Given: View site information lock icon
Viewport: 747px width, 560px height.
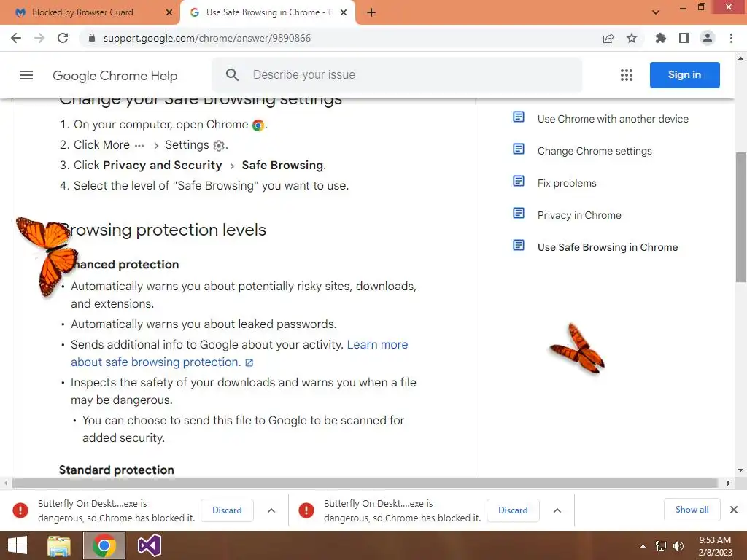Looking at the screenshot, I should point(92,38).
